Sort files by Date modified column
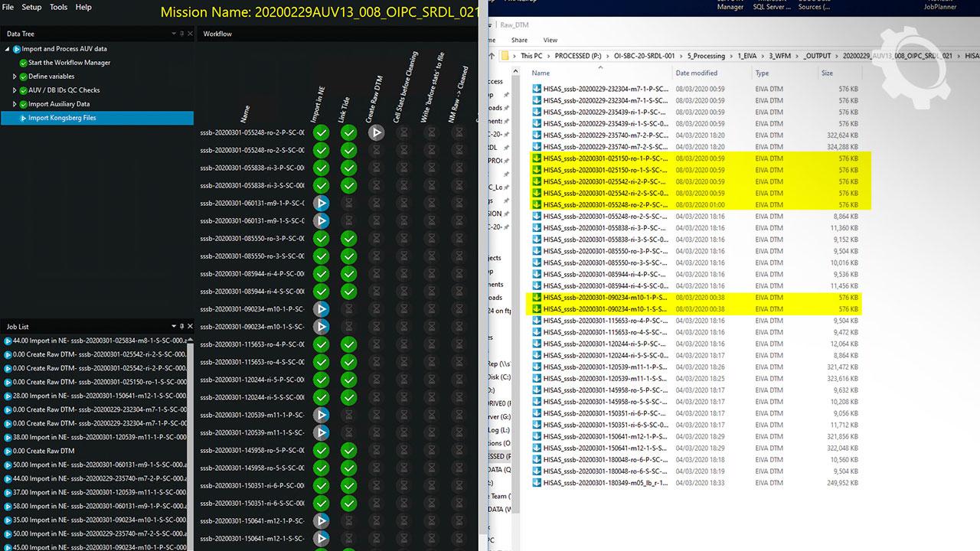The image size is (980, 551). [696, 73]
